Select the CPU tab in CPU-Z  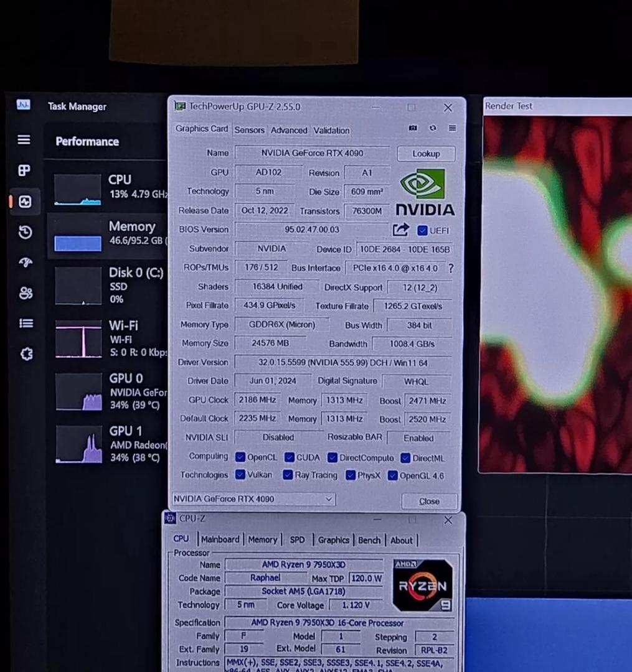click(x=181, y=539)
